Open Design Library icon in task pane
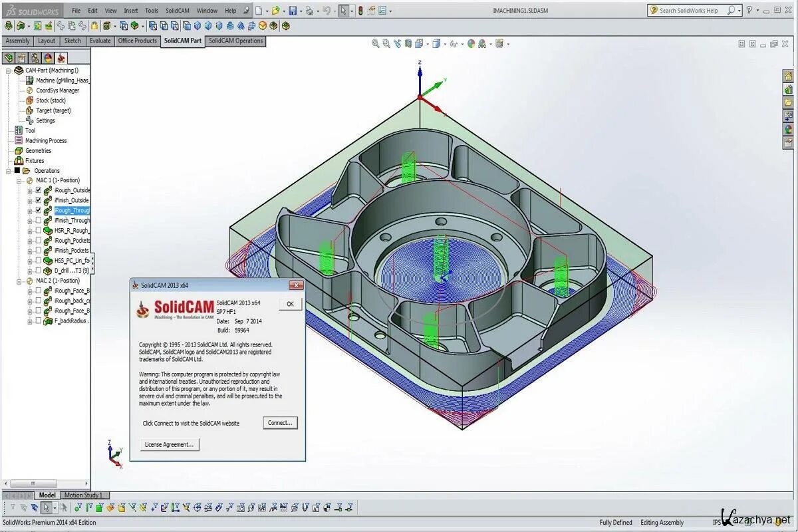The image size is (798, 532). click(x=789, y=90)
